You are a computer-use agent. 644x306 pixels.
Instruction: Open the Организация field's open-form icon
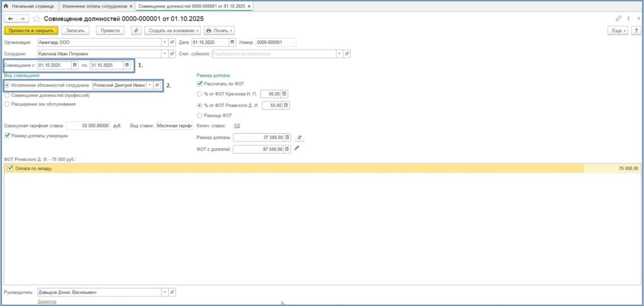[172, 42]
